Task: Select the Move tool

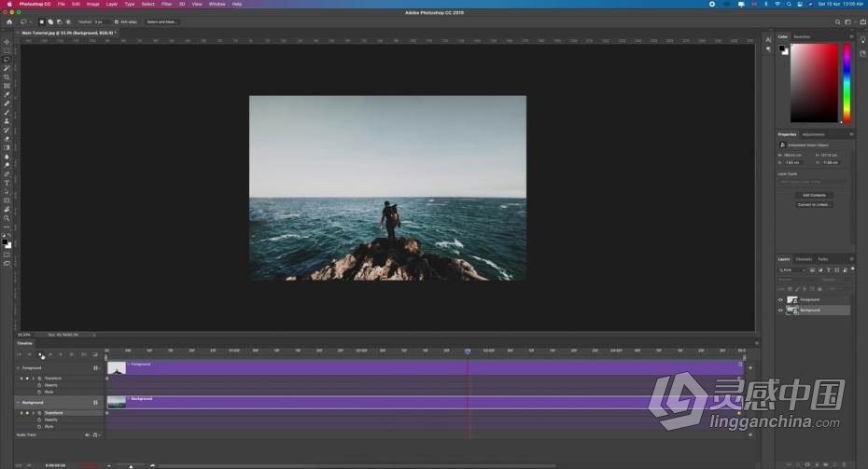Action: point(7,42)
